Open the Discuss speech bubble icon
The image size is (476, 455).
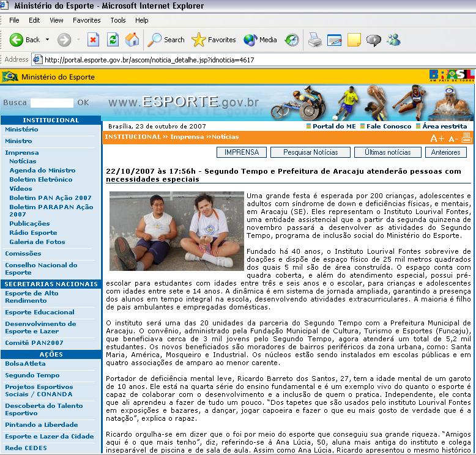[373, 40]
